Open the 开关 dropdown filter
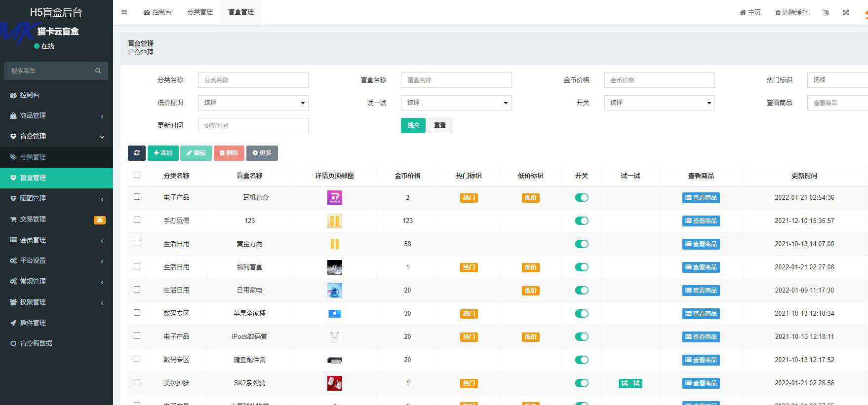Image resolution: width=868 pixels, height=405 pixels. tap(660, 103)
